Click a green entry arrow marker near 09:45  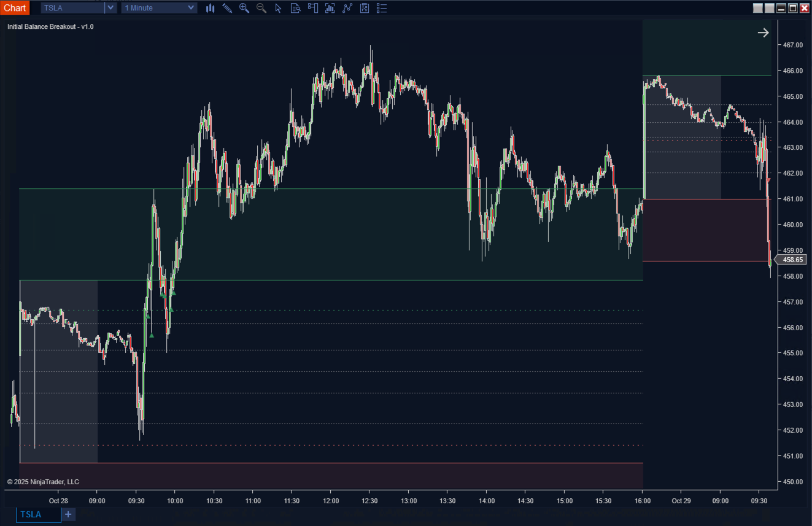(151, 336)
